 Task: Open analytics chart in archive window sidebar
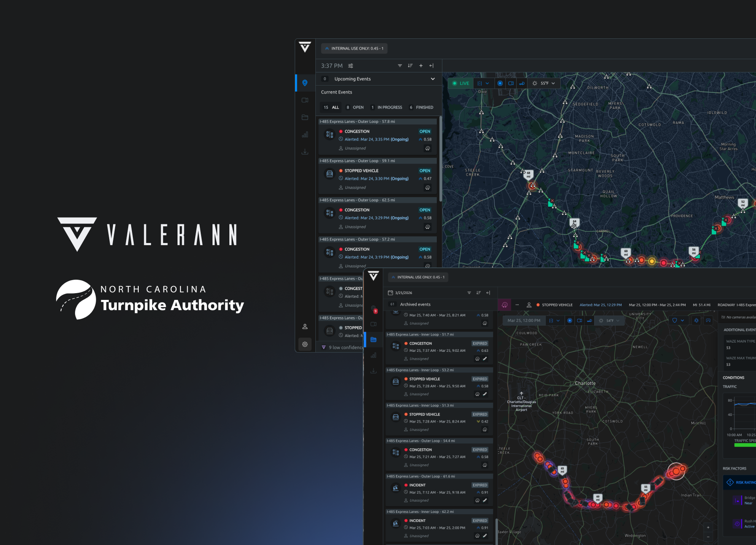point(374,356)
